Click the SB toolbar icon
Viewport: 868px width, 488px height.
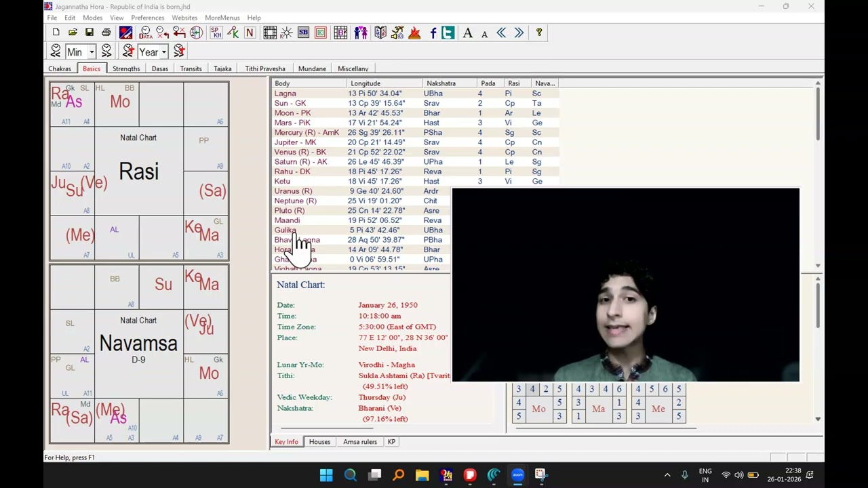pos(303,33)
